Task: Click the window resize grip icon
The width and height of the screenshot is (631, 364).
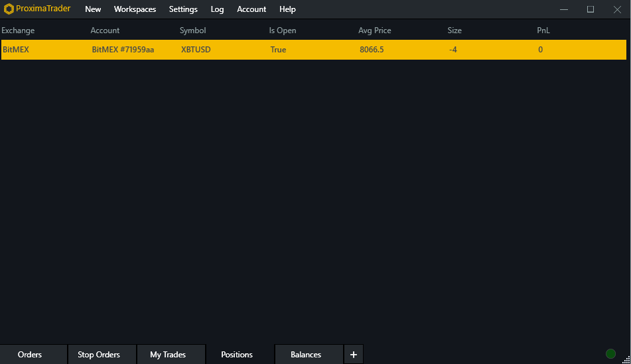Action: tap(626, 359)
